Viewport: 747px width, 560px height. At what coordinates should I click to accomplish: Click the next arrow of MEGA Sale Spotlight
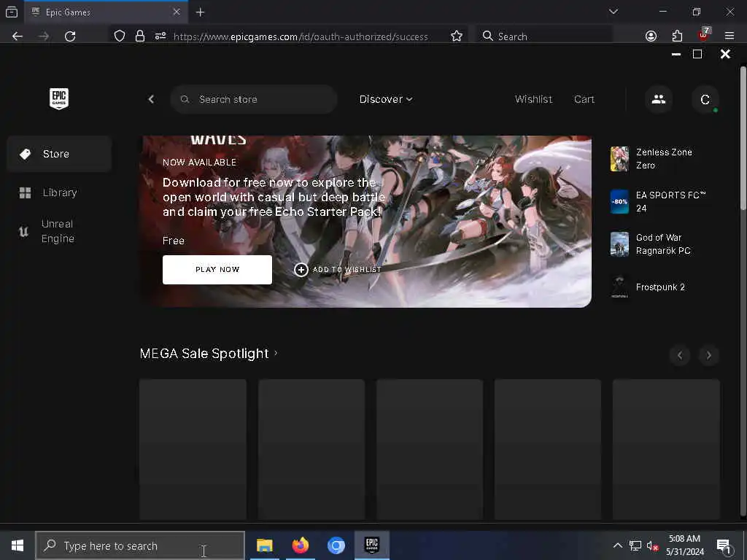tap(708, 355)
